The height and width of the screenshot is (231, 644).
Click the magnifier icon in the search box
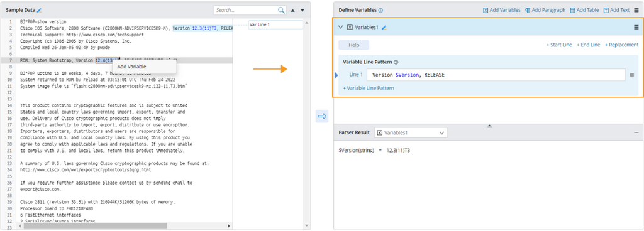281,10
